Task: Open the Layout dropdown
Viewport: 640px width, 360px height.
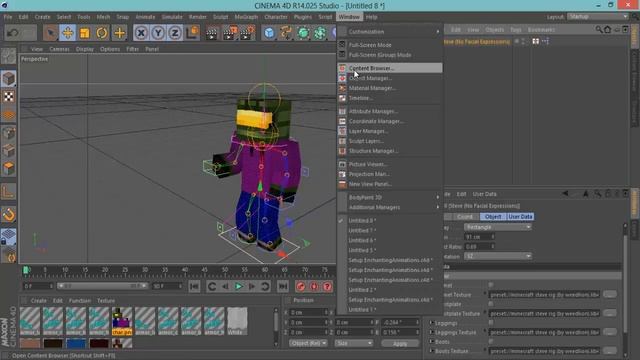Action: coord(598,17)
